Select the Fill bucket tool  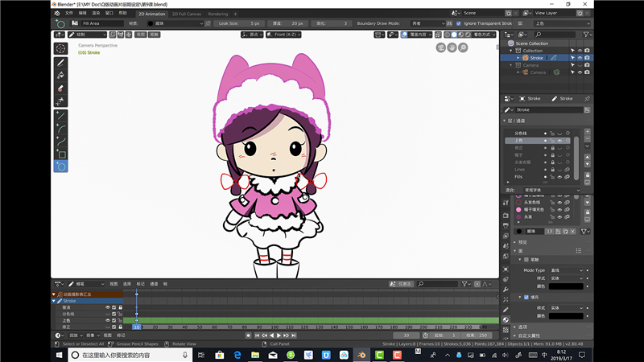61,76
